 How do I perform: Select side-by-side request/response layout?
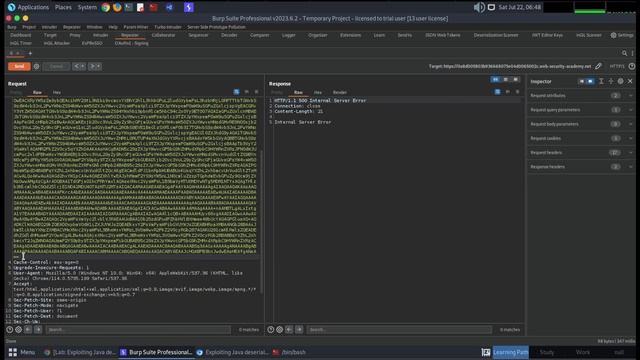[x=496, y=79]
